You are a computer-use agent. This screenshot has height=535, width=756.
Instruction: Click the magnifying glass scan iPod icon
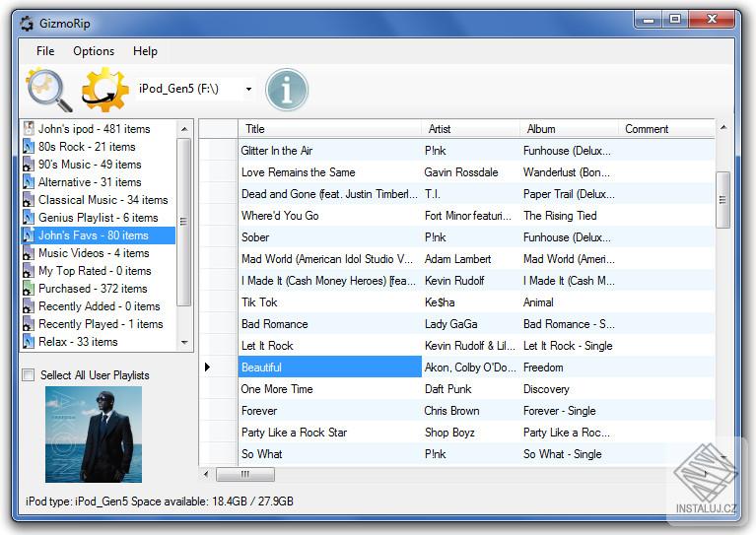tap(49, 90)
